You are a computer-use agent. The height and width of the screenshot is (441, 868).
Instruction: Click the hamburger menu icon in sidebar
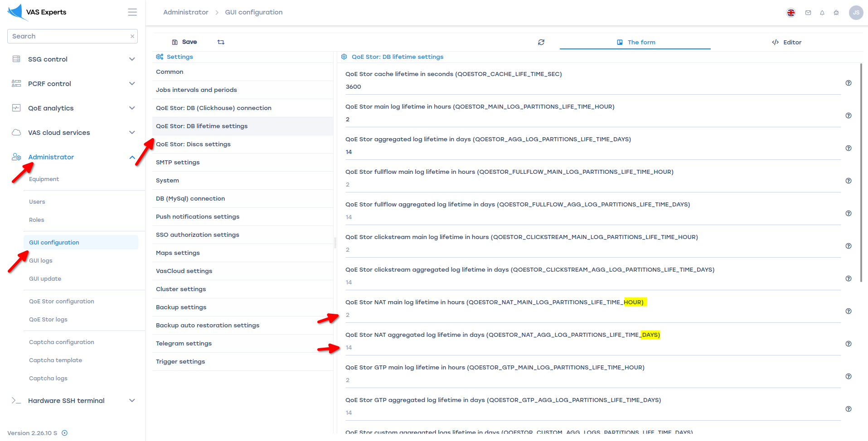click(132, 12)
